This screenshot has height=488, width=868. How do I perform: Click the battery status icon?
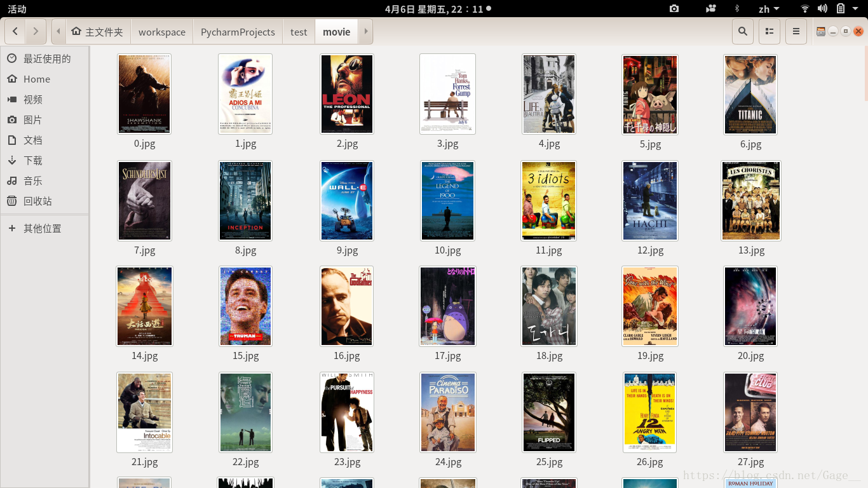pos(840,9)
